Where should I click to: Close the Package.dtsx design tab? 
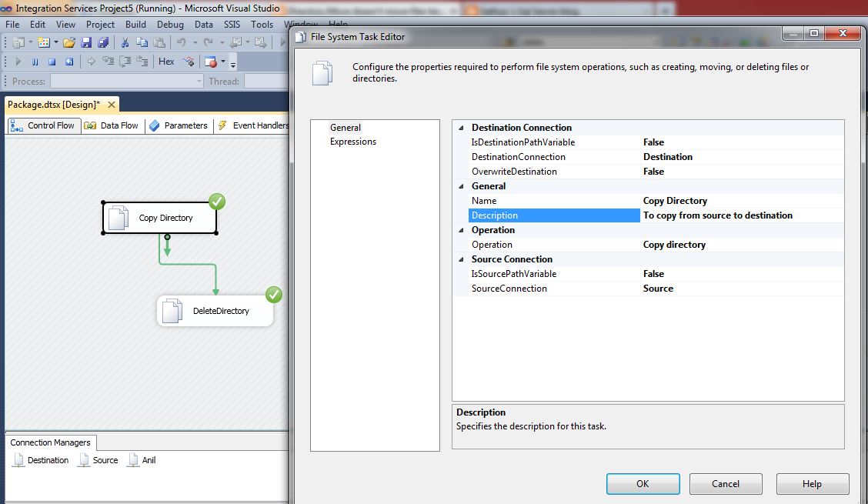tap(112, 105)
